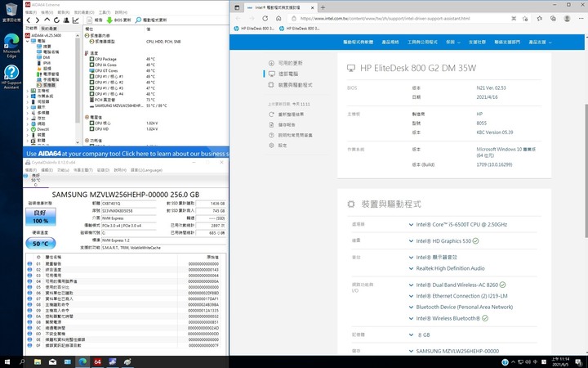Open the graph icon in AIDA64 toolbar
Screen dimensions: 588x368
click(75, 20)
